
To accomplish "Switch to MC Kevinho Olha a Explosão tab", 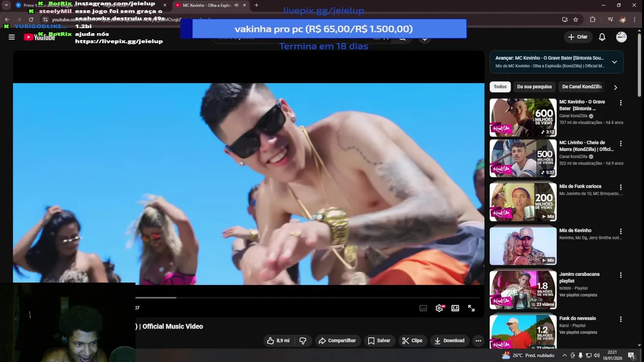I will click(x=206, y=5).
